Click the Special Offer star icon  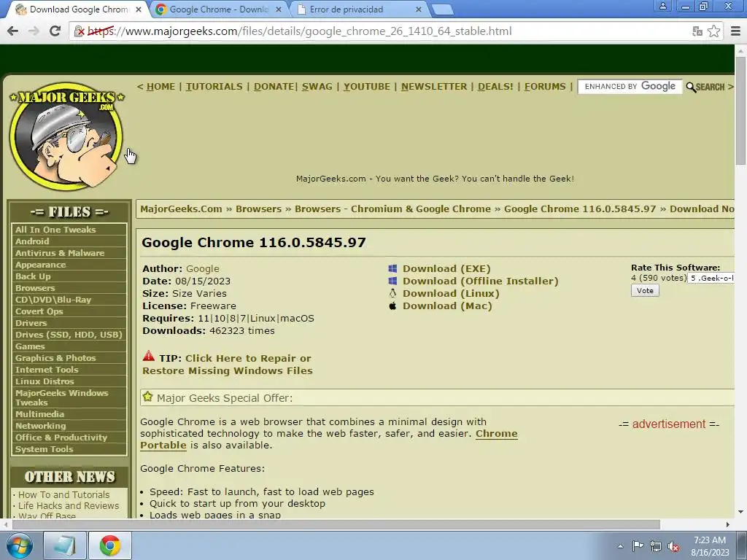[147, 397]
